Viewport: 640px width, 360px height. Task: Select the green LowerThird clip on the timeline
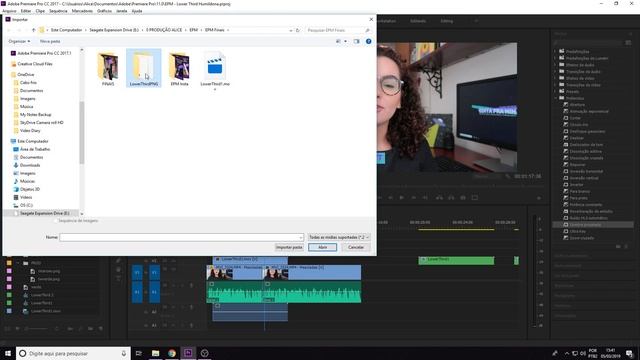[x=456, y=260]
